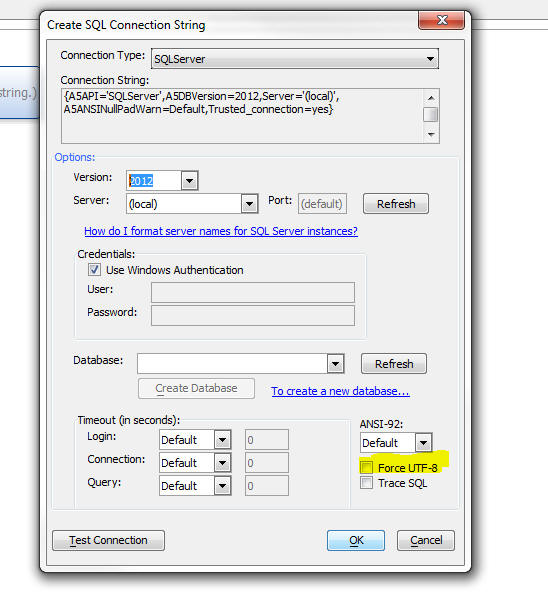Click Refresh beside the Database field
Image resolution: width=548 pixels, height=610 pixels.
(x=394, y=364)
